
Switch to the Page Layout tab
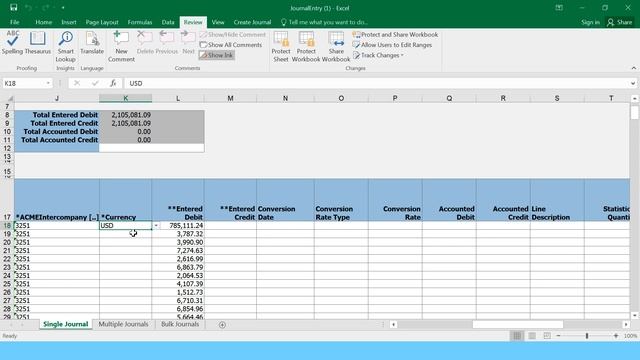point(102,22)
